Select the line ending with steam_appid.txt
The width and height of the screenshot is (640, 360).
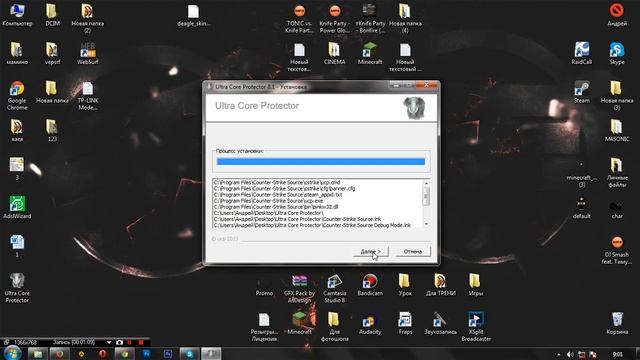tap(278, 195)
